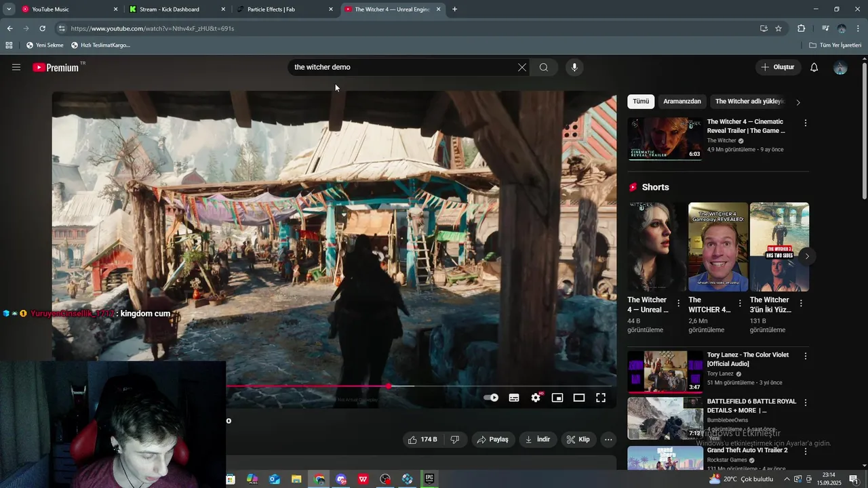Screen dimensions: 868x488
Task: Open options for Witcher 4 Cinematic Trailer
Action: (x=806, y=123)
